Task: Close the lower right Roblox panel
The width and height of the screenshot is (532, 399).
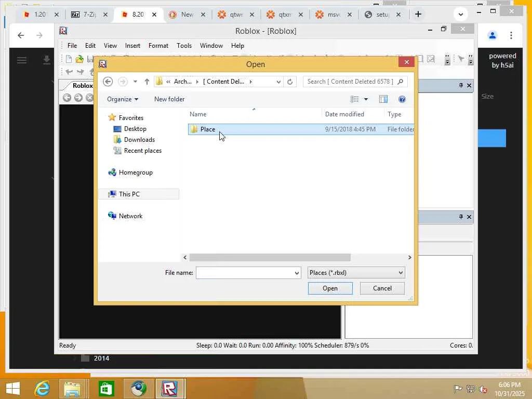Action: click(469, 217)
